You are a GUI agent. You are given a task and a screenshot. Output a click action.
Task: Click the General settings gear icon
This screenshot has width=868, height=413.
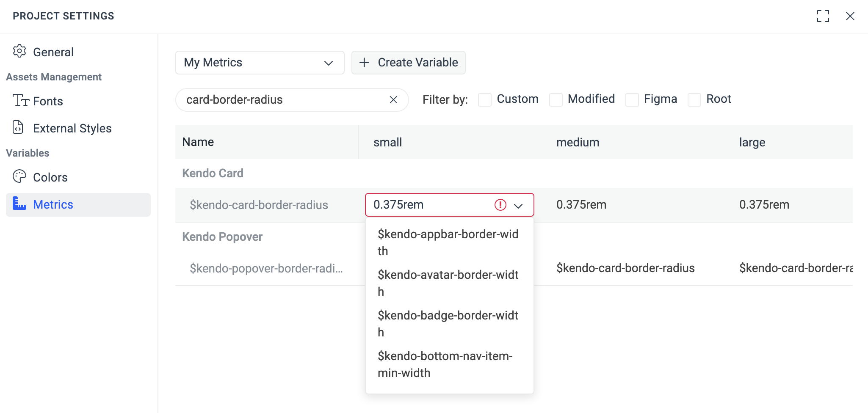(19, 51)
